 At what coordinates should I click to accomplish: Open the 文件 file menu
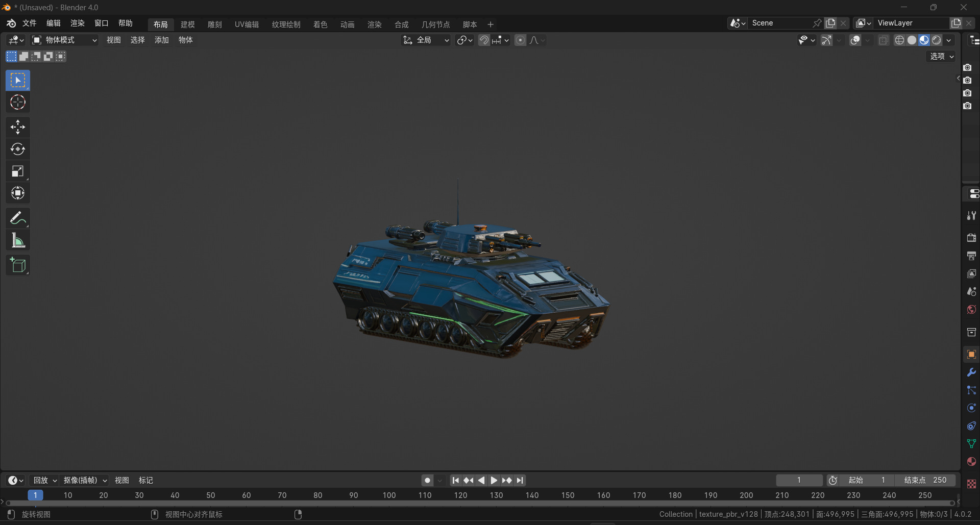(30, 23)
